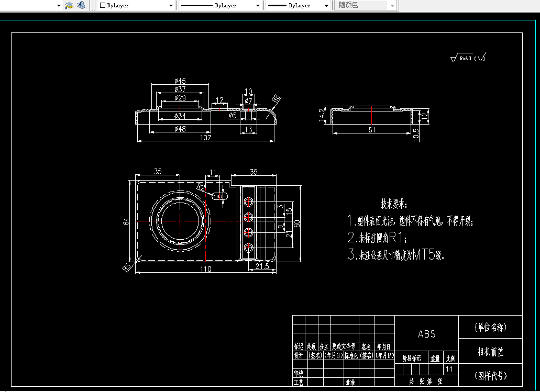Select note 2 未标注圆角R1
The image size is (540, 392).
(378, 238)
